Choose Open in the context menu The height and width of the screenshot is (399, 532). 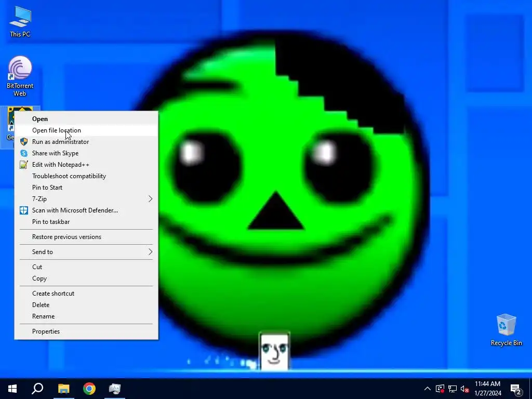pyautogui.click(x=86, y=119)
